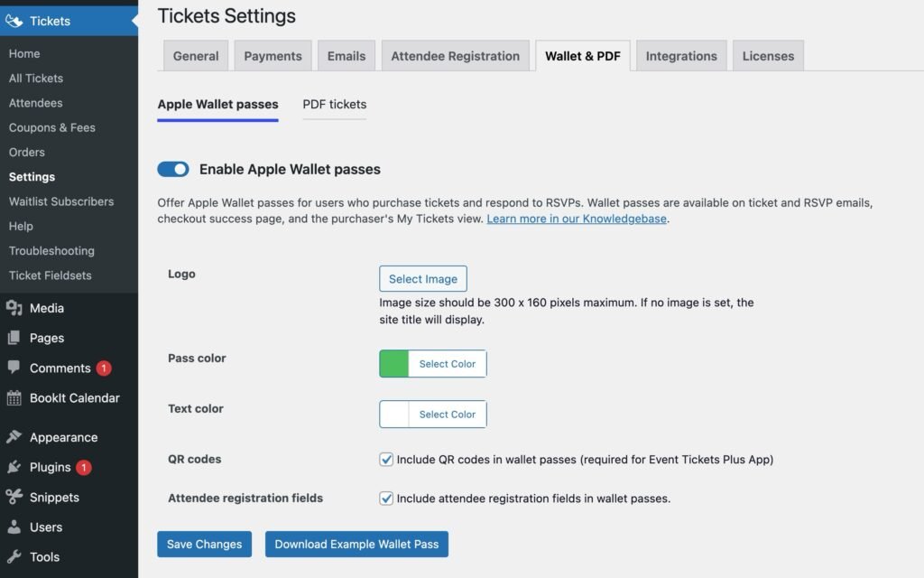This screenshot has width=924, height=578.
Task: Open the Select Color picker for Text color
Action: coord(447,414)
